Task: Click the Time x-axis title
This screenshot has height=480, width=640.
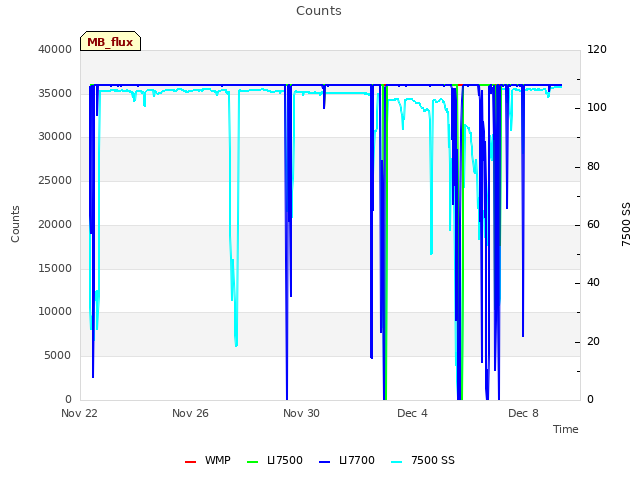Action: coord(565,429)
